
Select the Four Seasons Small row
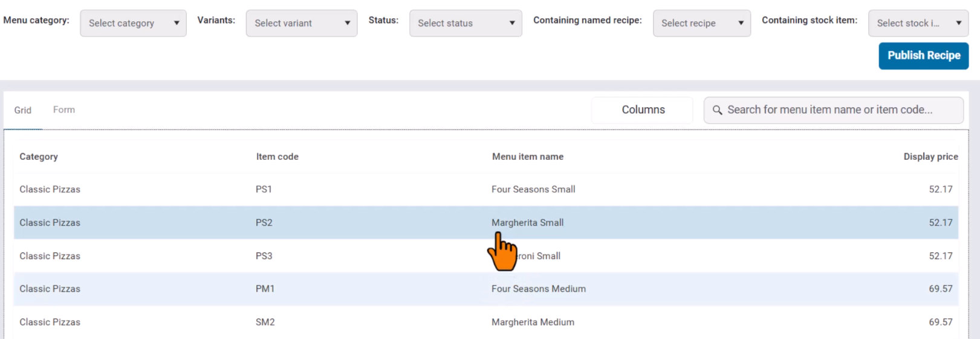[533, 189]
